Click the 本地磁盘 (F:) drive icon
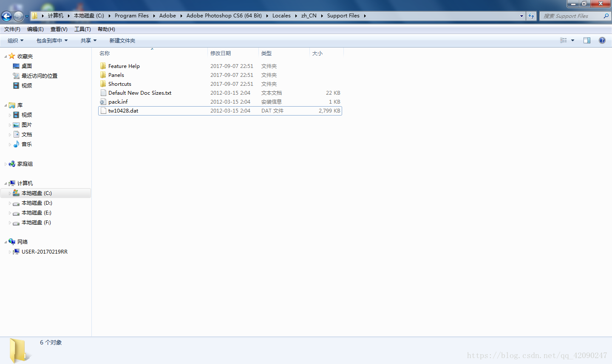The width and height of the screenshot is (612, 364). click(16, 223)
